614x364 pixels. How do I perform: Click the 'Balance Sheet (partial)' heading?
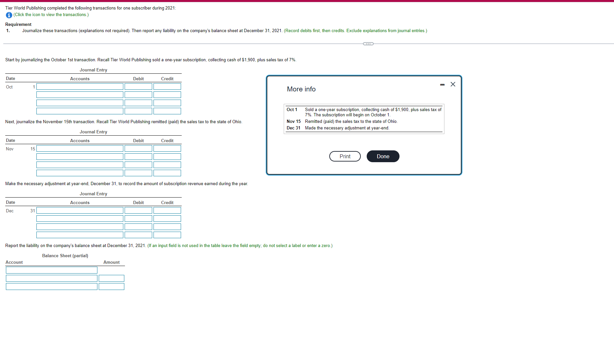(x=65, y=256)
